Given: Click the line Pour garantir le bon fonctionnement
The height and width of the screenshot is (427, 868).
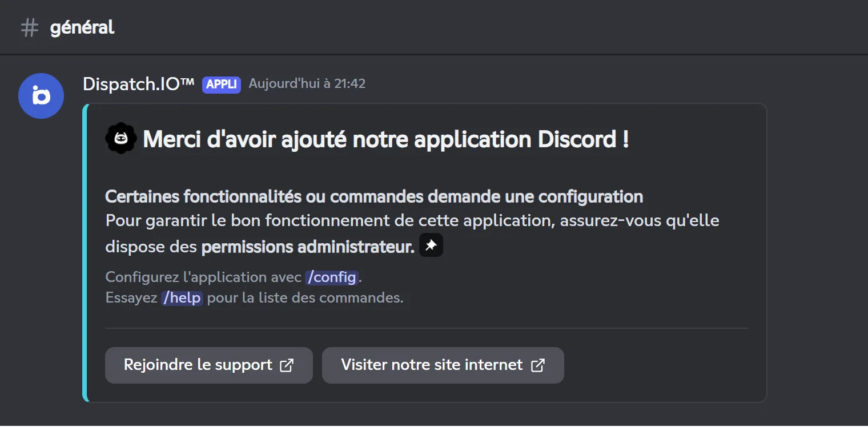Looking at the screenshot, I should (x=412, y=220).
